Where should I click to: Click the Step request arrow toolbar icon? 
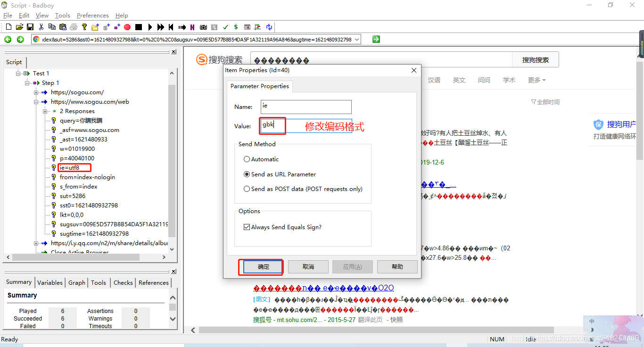coord(182,27)
